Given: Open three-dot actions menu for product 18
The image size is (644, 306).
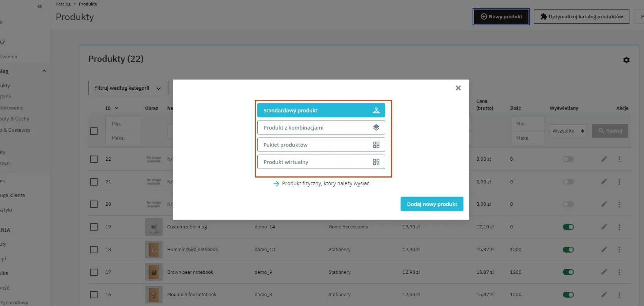Looking at the screenshot, I should click(x=619, y=250).
